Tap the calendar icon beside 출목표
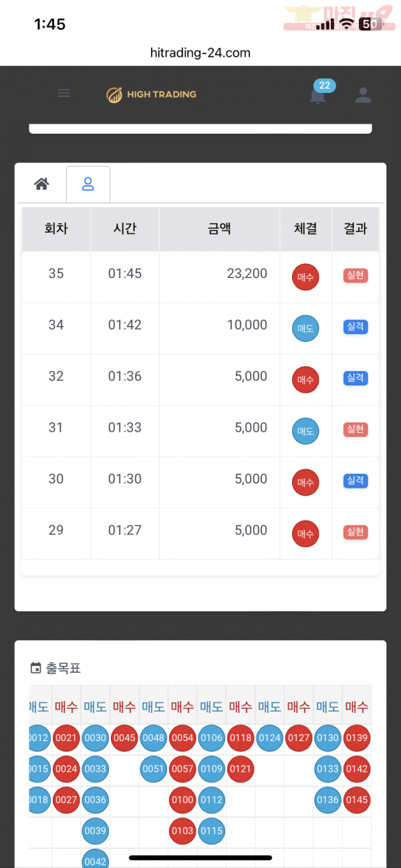Screen dimensions: 401x868 (x=36, y=668)
